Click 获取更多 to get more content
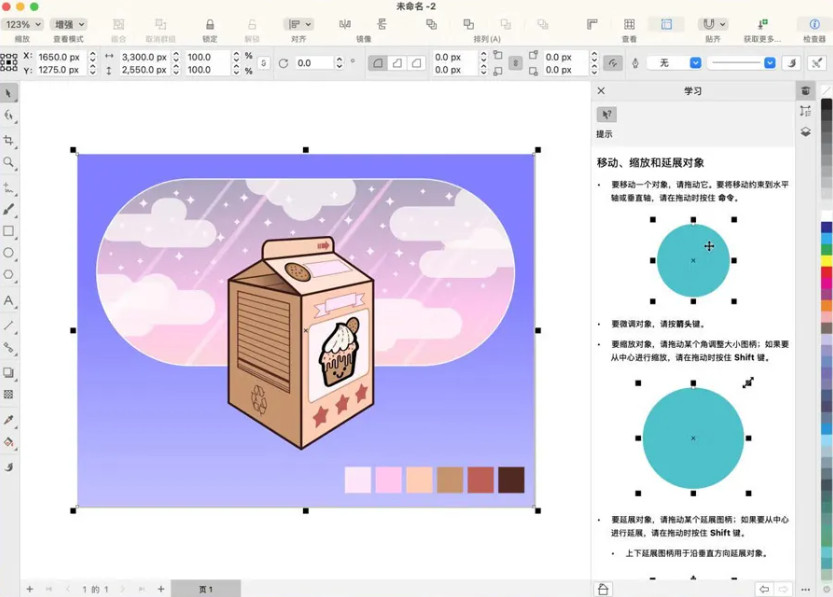Screen dimensions: 833x597 click(x=760, y=24)
